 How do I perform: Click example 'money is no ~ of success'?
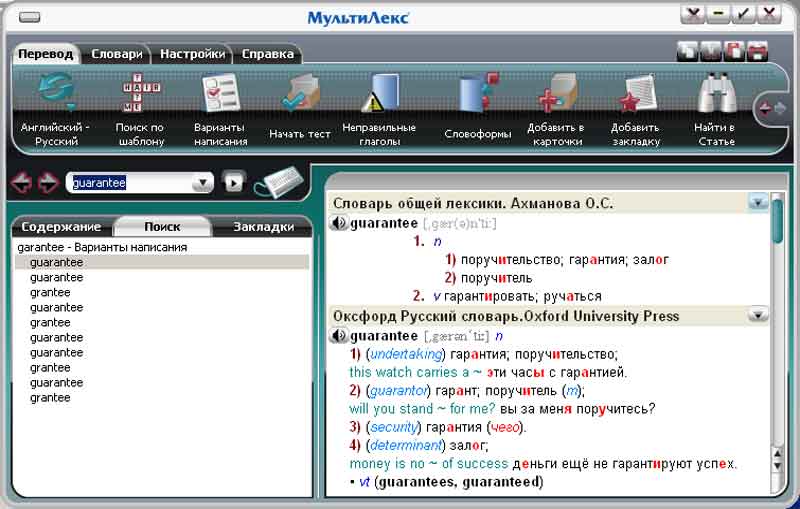pos(429,464)
